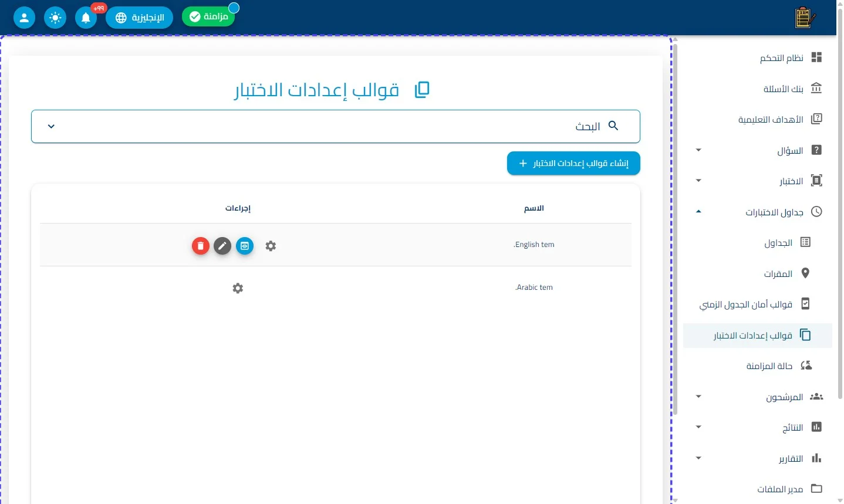The height and width of the screenshot is (504, 844).
Task: Open the user profile icon
Action: coord(24,18)
